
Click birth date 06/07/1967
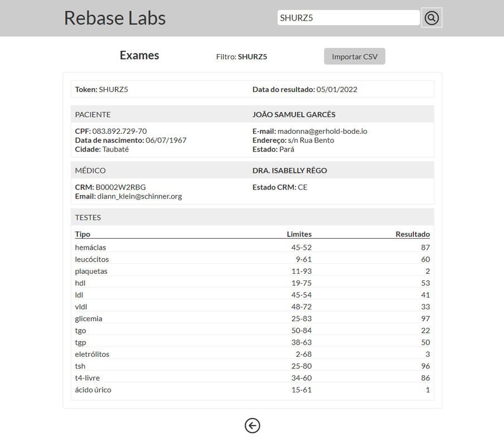(166, 140)
